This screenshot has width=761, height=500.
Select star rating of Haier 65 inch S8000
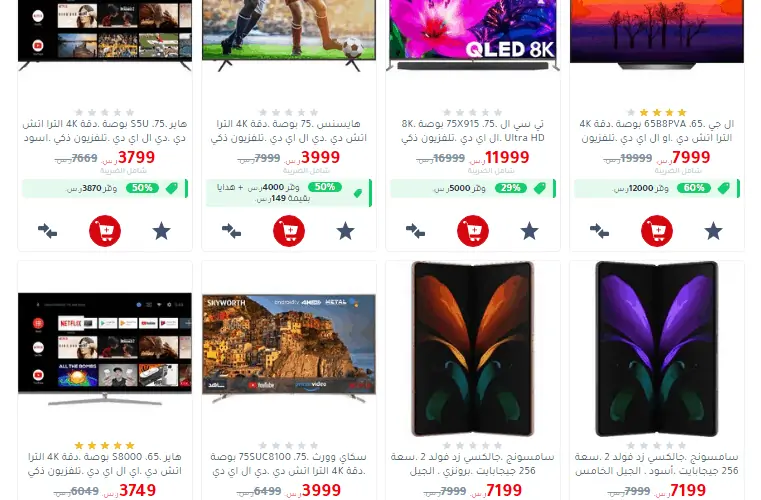(105, 445)
